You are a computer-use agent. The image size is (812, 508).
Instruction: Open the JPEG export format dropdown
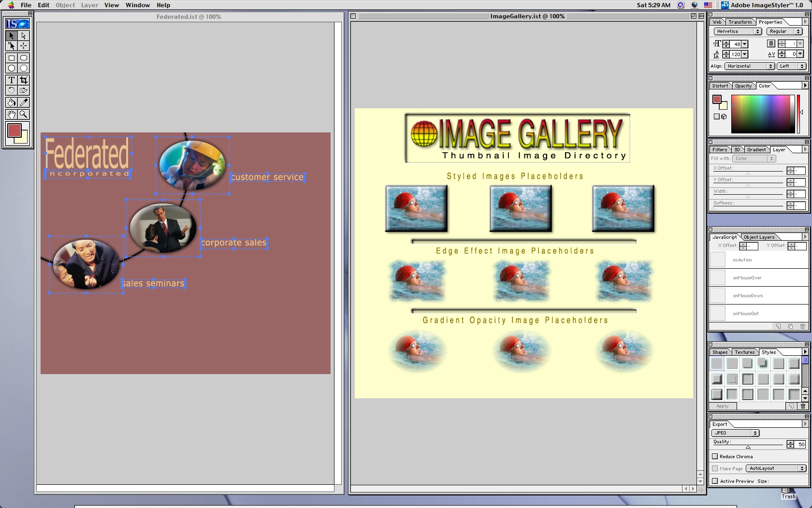coord(735,433)
